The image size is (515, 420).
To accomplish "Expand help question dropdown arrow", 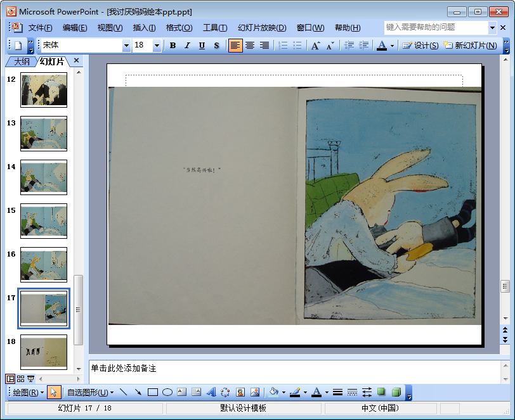I will (x=492, y=28).
